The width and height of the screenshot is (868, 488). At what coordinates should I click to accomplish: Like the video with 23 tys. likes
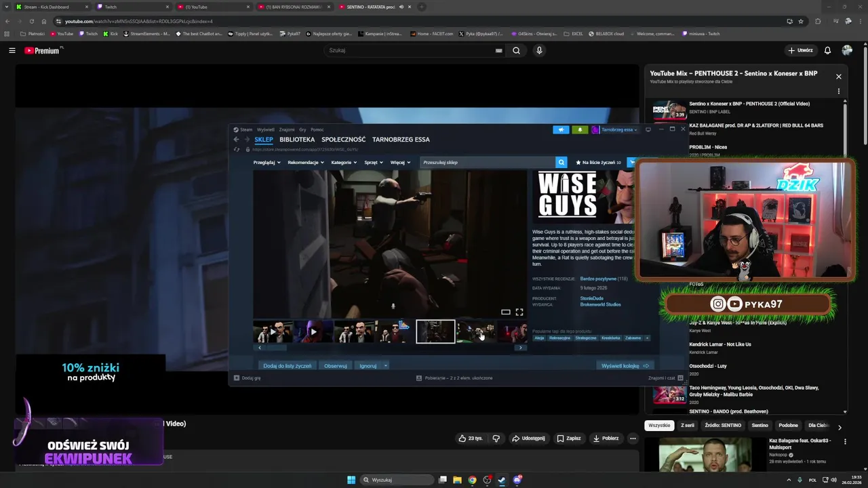[x=471, y=439]
